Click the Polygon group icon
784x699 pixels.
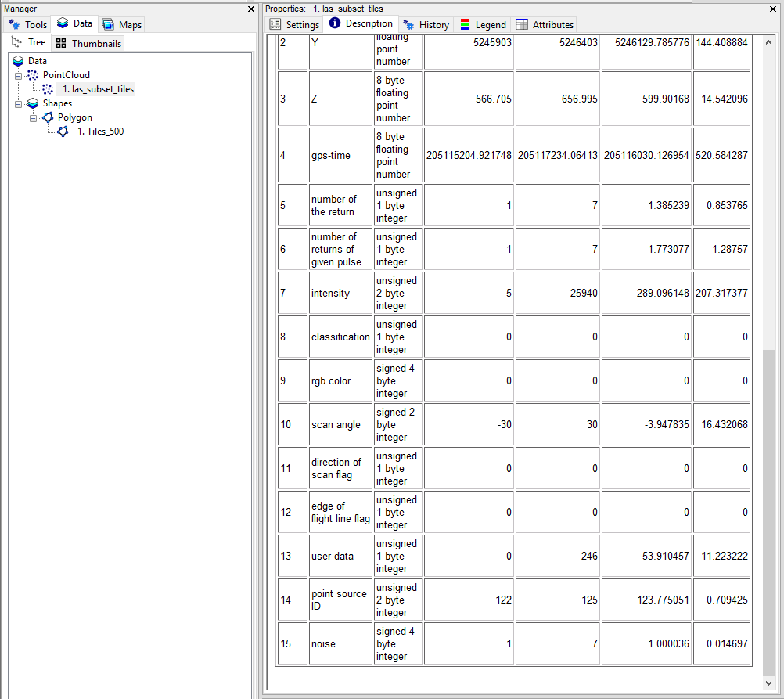[48, 117]
